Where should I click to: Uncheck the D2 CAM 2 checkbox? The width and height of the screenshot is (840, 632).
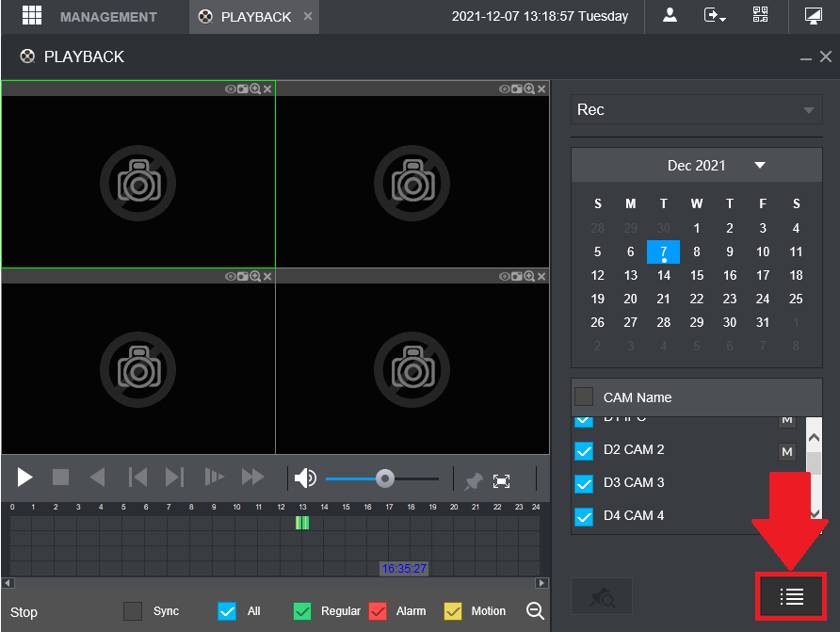tap(584, 451)
